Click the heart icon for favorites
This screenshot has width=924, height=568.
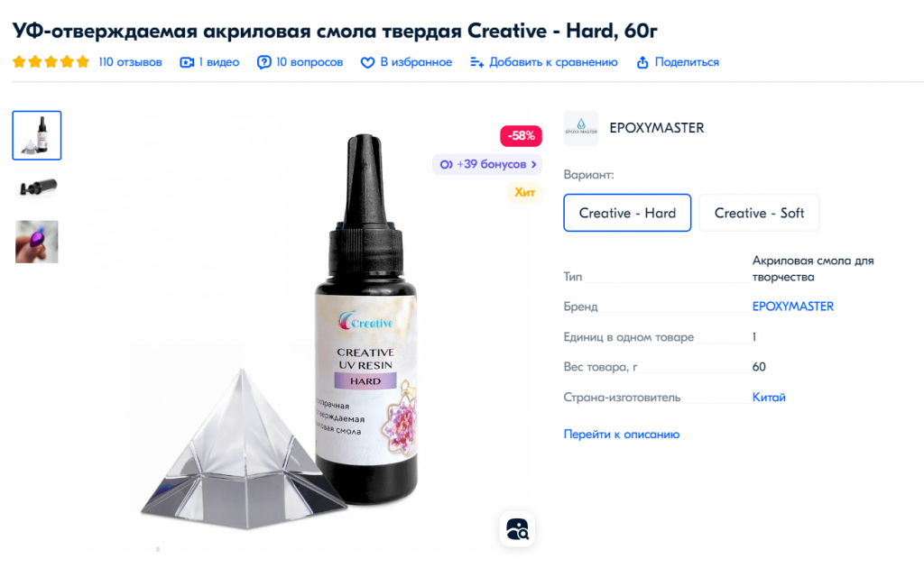tap(367, 62)
